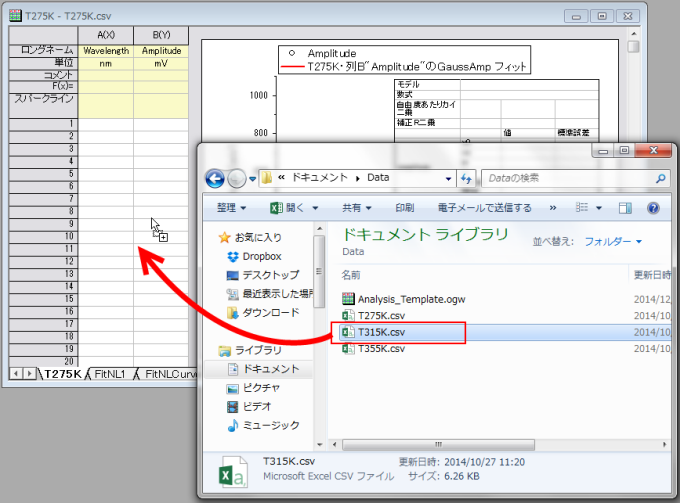Click the worksheet vertical scrollbar up arrow
The height and width of the screenshot is (503, 680).
click(x=634, y=33)
